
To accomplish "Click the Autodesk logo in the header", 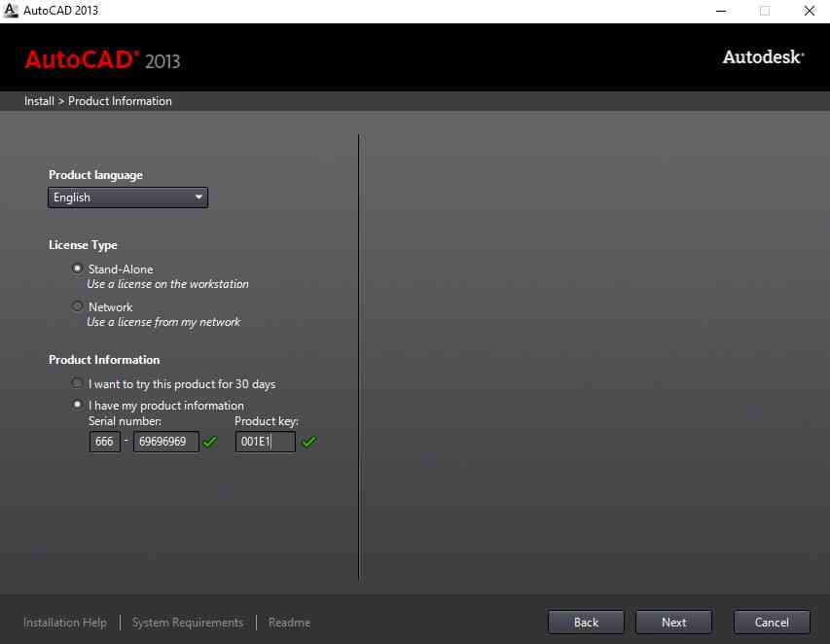I will pyautogui.click(x=763, y=57).
